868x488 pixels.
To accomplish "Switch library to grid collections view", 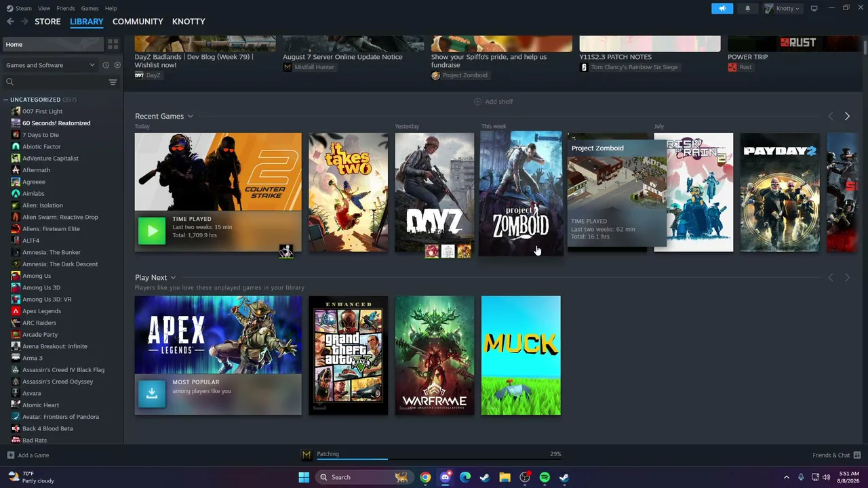I will click(x=113, y=44).
